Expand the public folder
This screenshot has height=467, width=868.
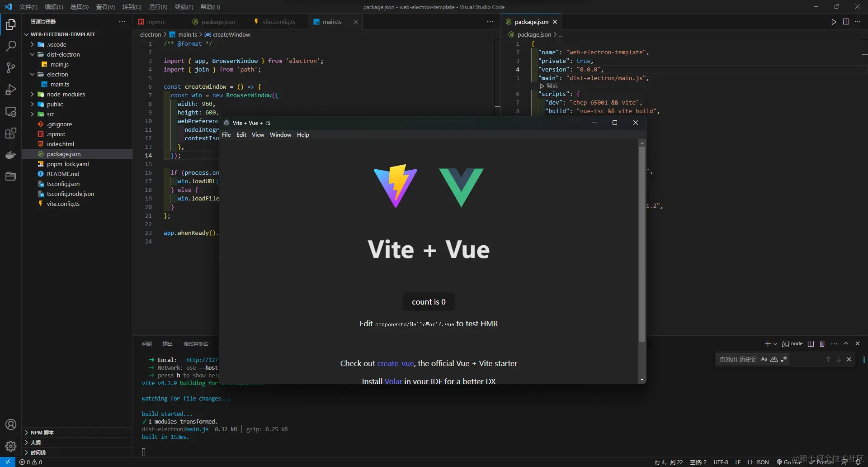(x=55, y=104)
